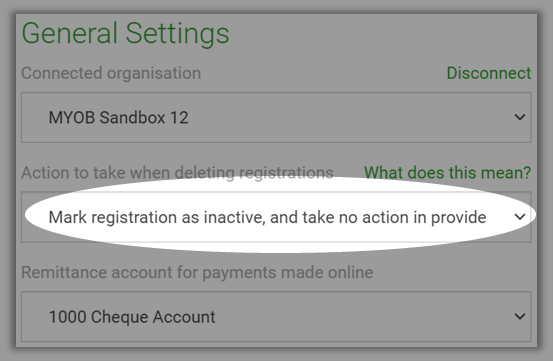Screen dimensions: 553x361
Task: Open the Connected organisation dropdown
Action: click(276, 117)
